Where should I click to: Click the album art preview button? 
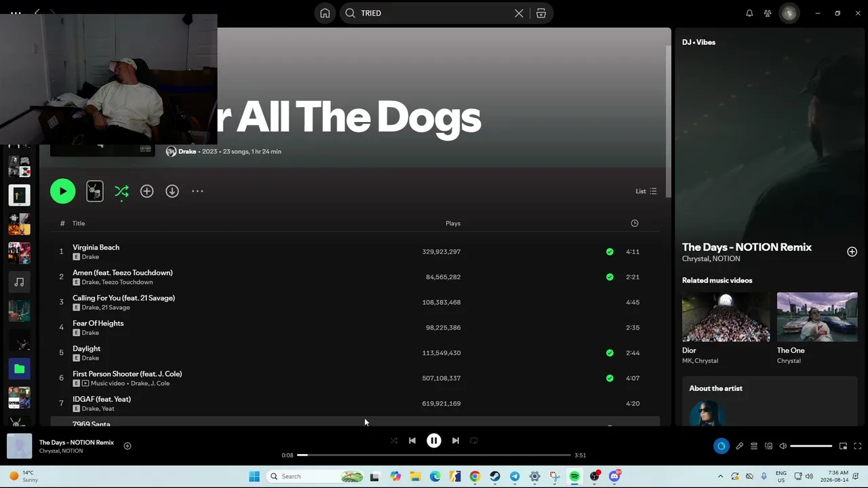coord(95,191)
